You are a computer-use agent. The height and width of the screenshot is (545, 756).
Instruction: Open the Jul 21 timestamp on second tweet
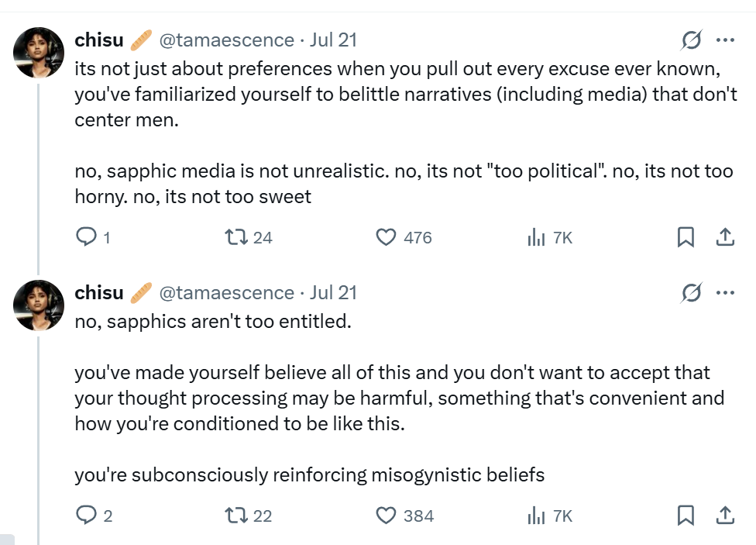pos(333,292)
